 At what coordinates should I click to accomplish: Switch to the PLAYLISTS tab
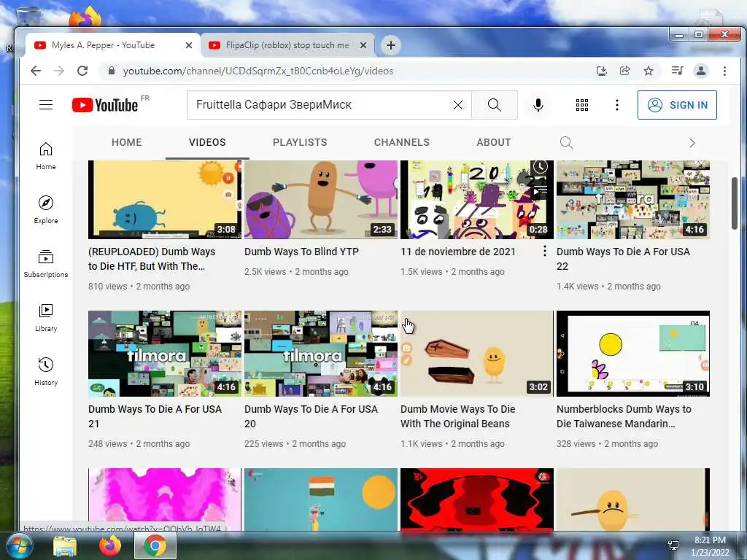pos(300,142)
